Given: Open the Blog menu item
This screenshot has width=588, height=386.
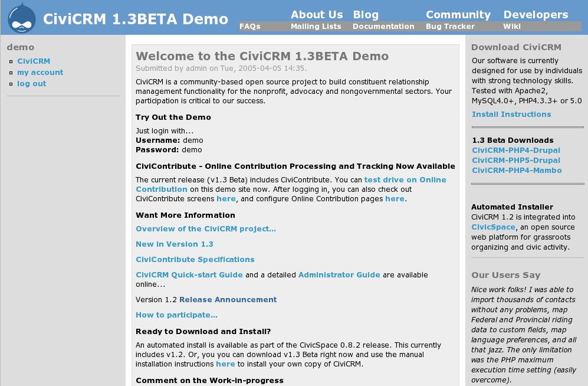Looking at the screenshot, I should pyautogui.click(x=366, y=15).
